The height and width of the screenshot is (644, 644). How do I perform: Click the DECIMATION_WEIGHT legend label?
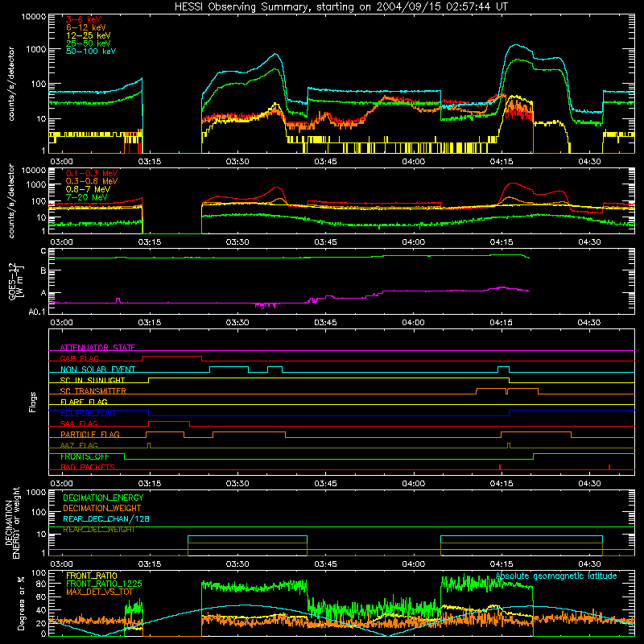102,508
